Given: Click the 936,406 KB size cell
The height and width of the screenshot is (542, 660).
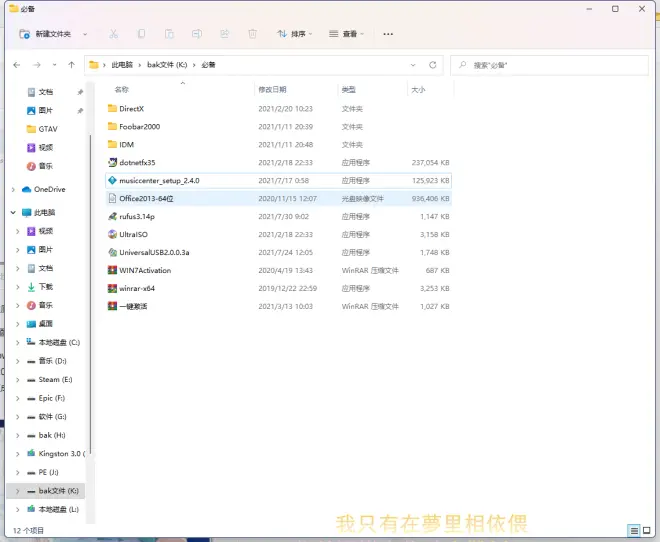Looking at the screenshot, I should point(431,199).
